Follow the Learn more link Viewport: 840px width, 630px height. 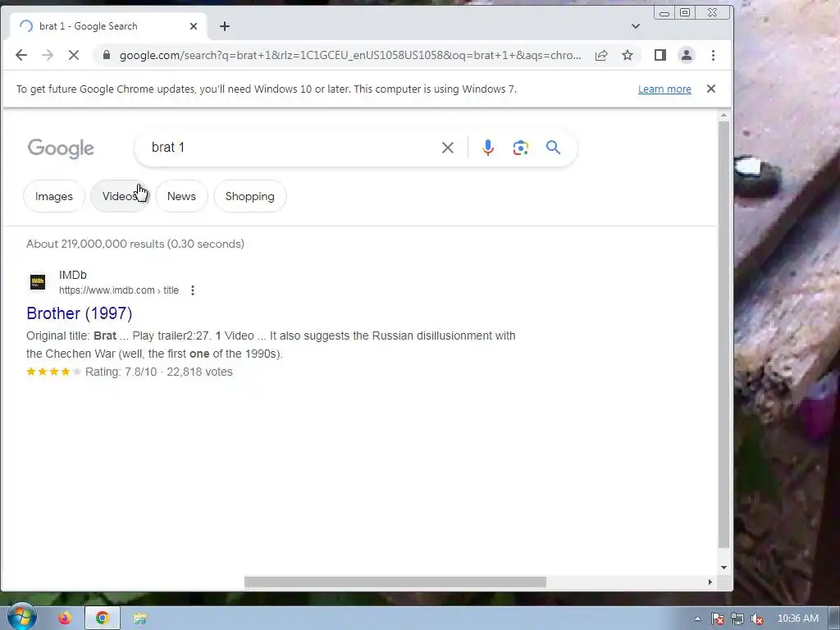[x=664, y=89]
